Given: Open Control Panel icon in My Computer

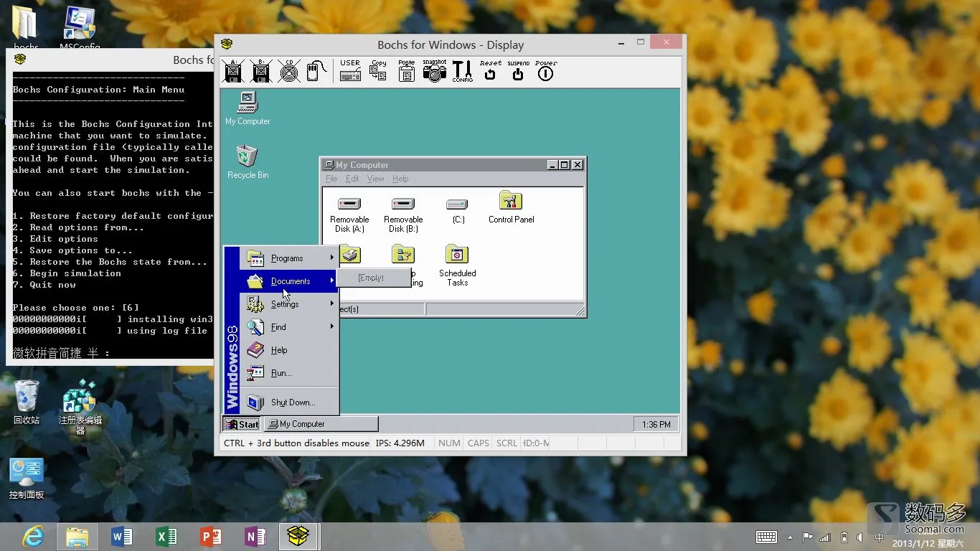Looking at the screenshot, I should pyautogui.click(x=511, y=208).
